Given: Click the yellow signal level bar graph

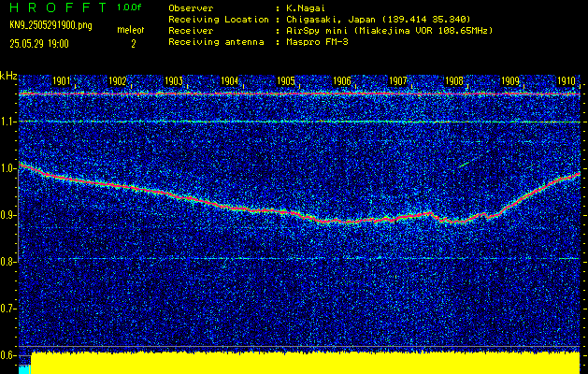Looking at the screenshot, I should (306, 363).
